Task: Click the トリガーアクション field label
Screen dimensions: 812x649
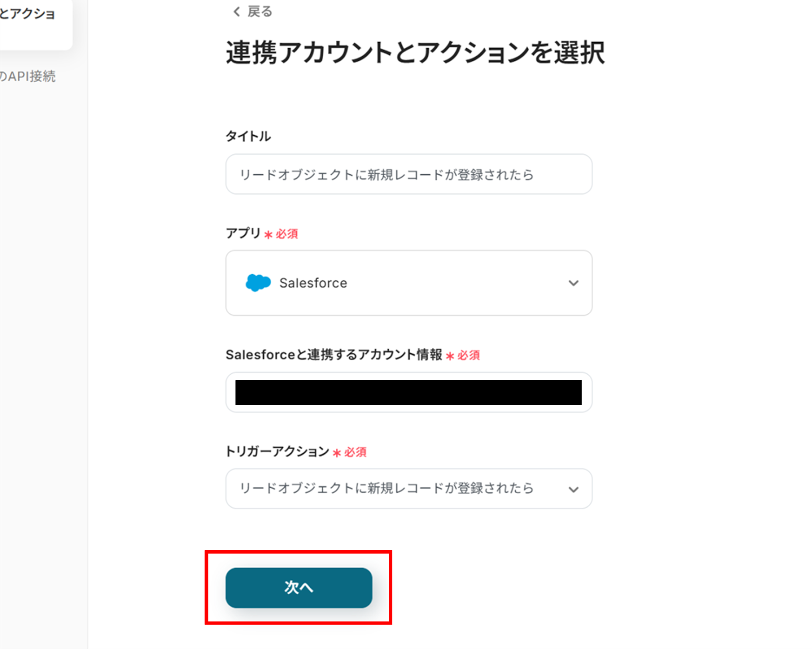Action: 277,451
